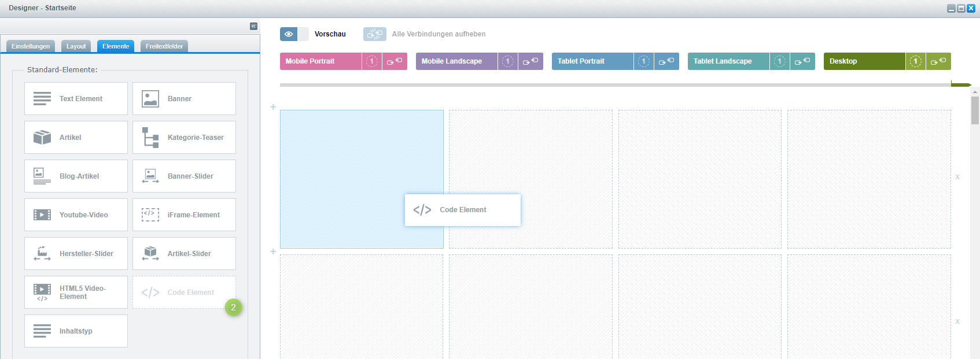Click Tablet Portrait number 1 icon
Viewport: 980px width, 359px height.
[644, 61]
